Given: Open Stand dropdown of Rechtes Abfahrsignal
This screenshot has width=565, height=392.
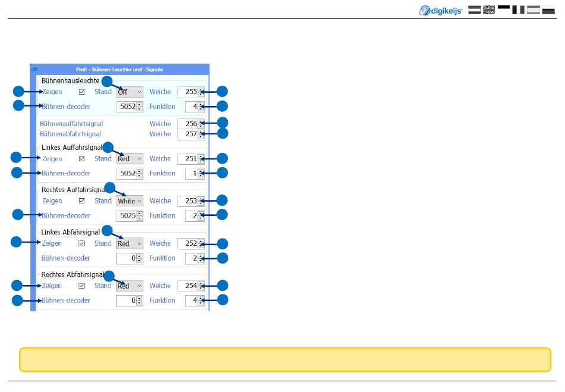Looking at the screenshot, I should click(x=130, y=286).
